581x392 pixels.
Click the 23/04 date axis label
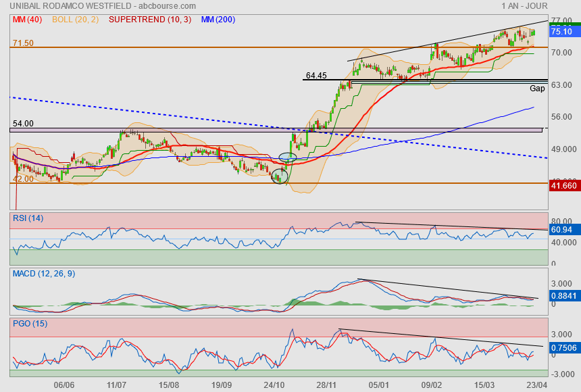click(536, 385)
